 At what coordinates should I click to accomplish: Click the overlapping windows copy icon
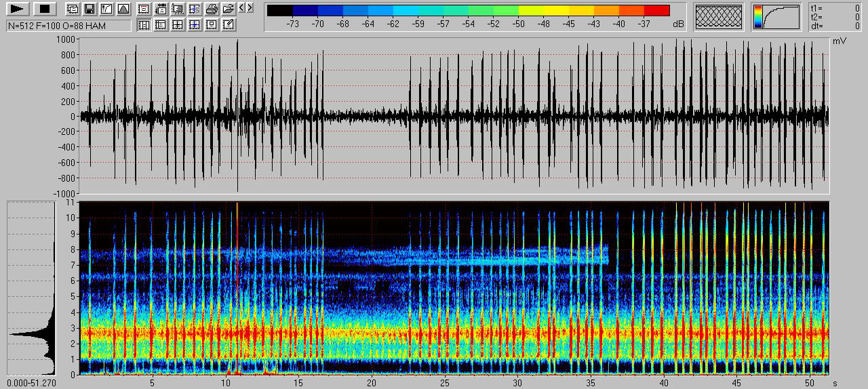coord(73,9)
